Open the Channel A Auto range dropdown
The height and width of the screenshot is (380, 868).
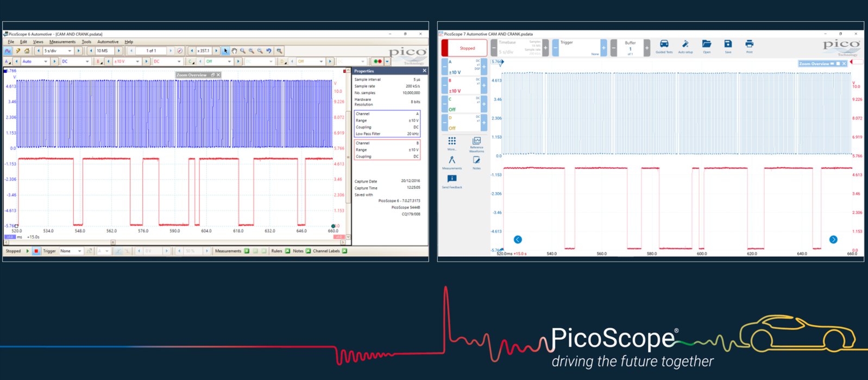(34, 62)
